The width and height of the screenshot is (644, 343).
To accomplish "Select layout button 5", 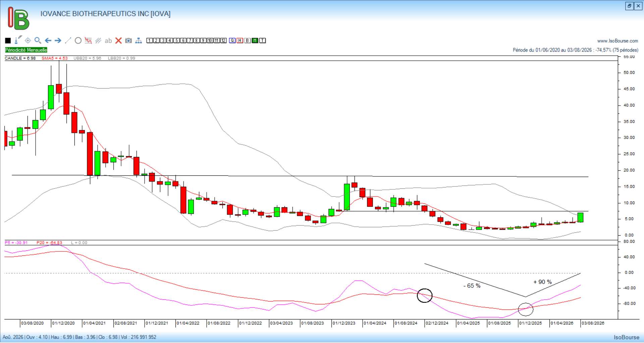I will 176,41.
